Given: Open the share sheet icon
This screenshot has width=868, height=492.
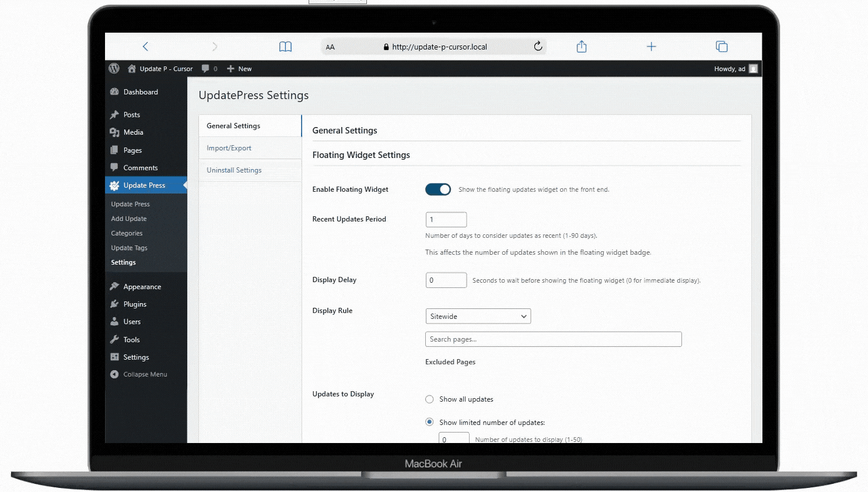Looking at the screenshot, I should 582,47.
